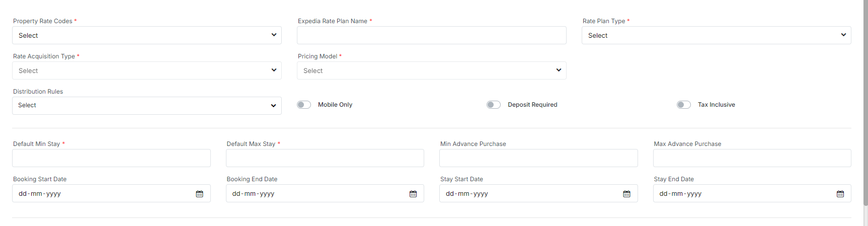Open the Rate Acquisition Type dropdown
The image size is (868, 226).
(x=146, y=70)
